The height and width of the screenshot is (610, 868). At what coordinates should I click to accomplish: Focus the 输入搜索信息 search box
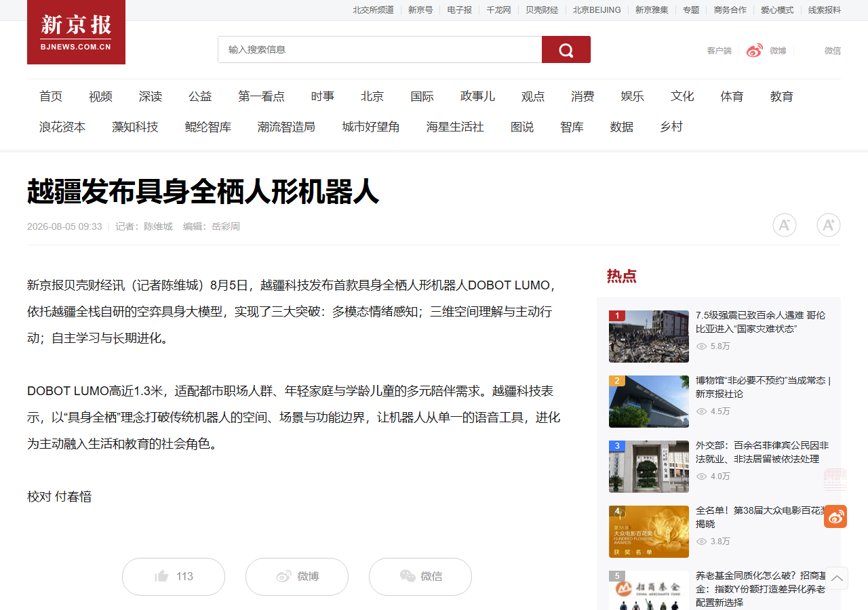click(x=380, y=49)
